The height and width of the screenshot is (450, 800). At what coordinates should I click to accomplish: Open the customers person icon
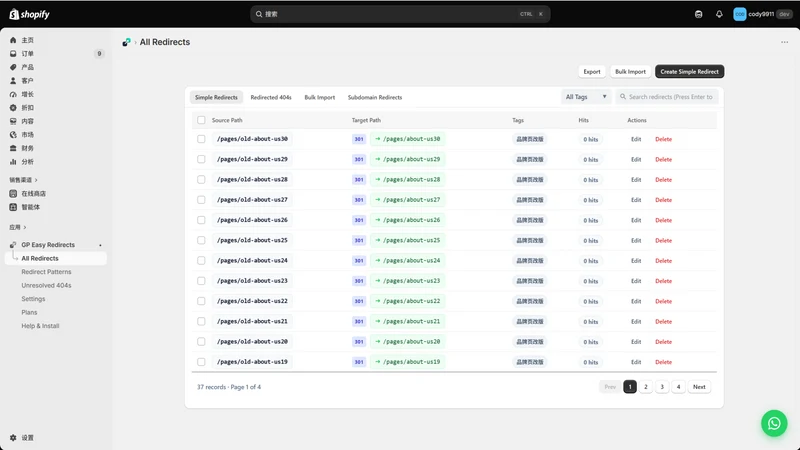point(13,81)
